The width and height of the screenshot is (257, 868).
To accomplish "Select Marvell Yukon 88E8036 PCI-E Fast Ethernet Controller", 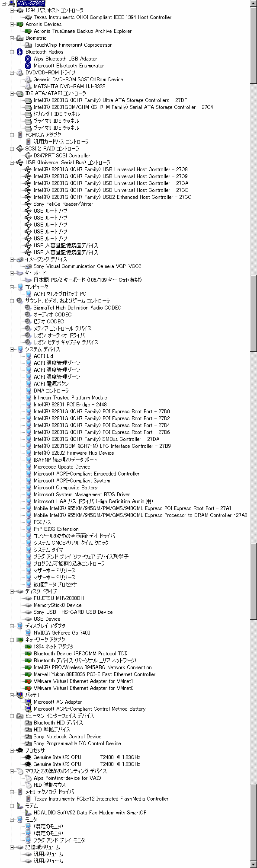I will pos(95,674).
